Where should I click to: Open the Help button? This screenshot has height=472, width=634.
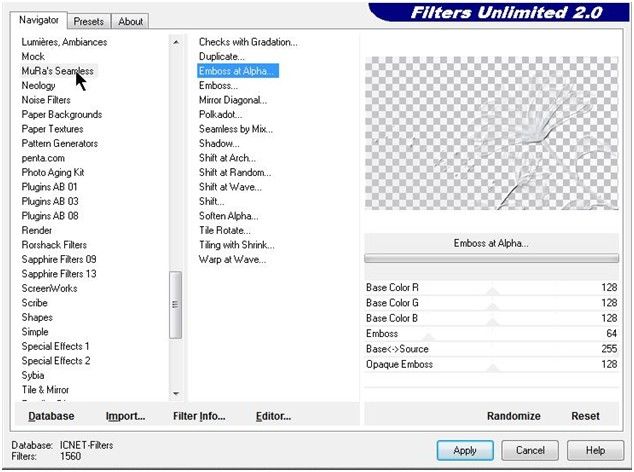595,450
